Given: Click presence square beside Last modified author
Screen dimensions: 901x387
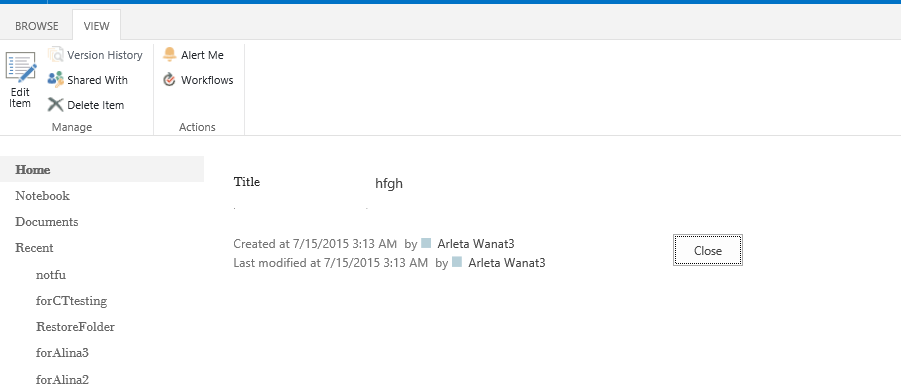Looking at the screenshot, I should click(x=457, y=262).
